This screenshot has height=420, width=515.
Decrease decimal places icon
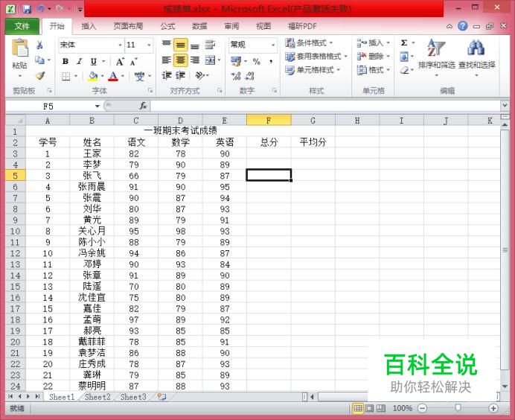click(x=250, y=76)
